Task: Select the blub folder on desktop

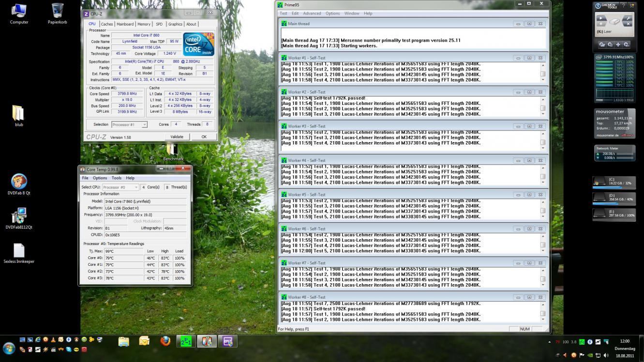Action: click(x=18, y=116)
